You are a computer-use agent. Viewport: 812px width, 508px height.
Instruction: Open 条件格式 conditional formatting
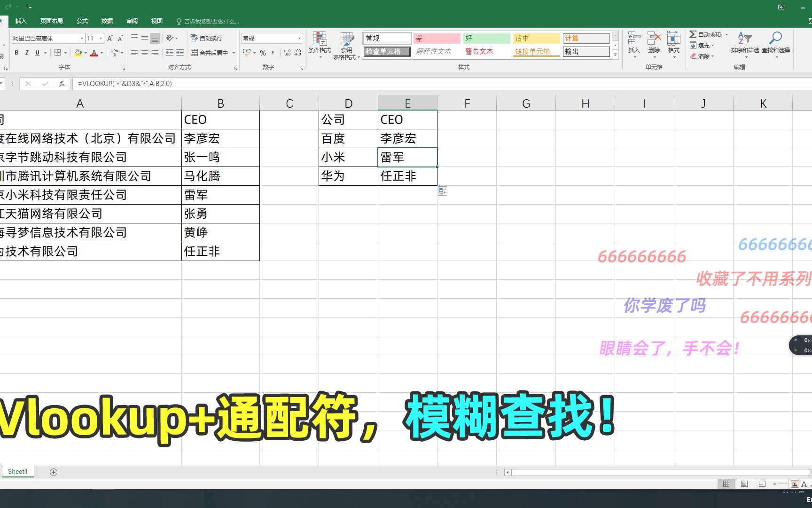coord(320,45)
